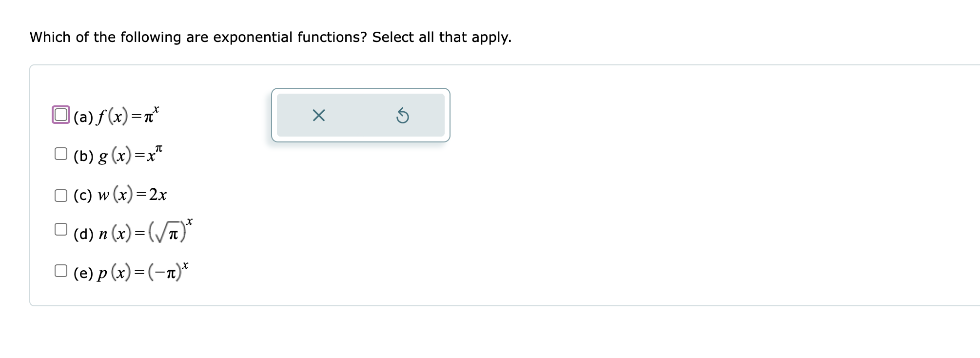Select the reset circular-arrow symbol
The width and height of the screenshot is (980, 358).
pyautogui.click(x=403, y=116)
